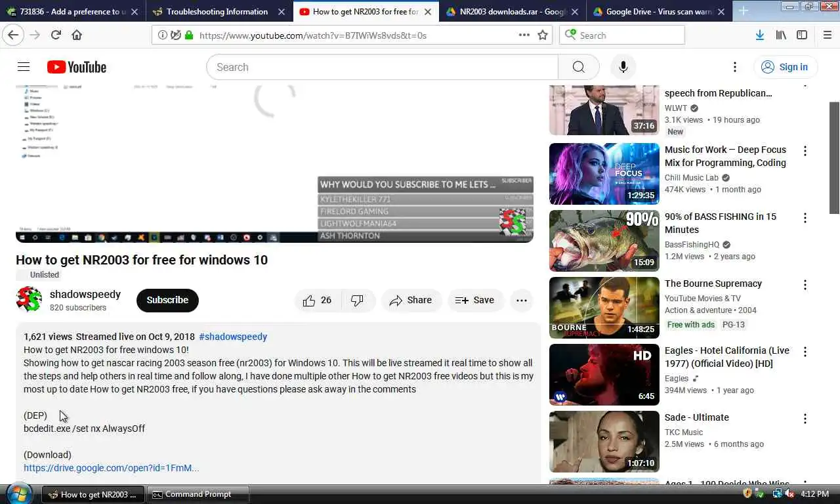Viewport: 840px width, 504px height.
Task: Open the Windows Start button
Action: click(19, 494)
